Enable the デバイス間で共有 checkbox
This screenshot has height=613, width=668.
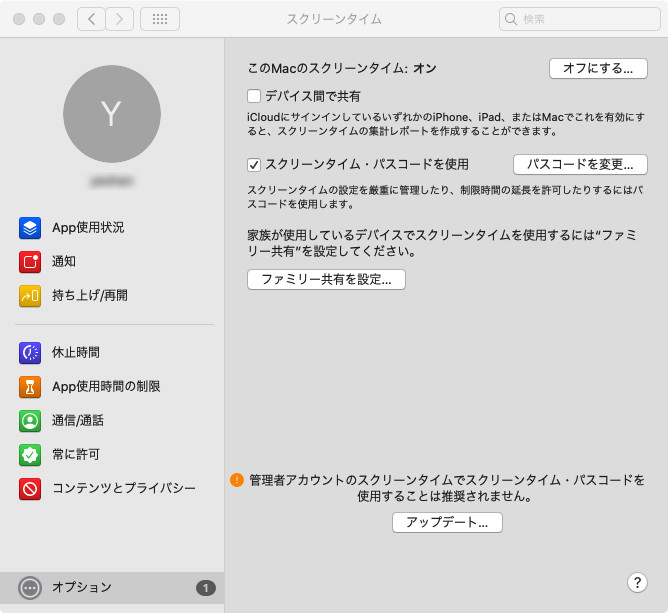(x=254, y=96)
